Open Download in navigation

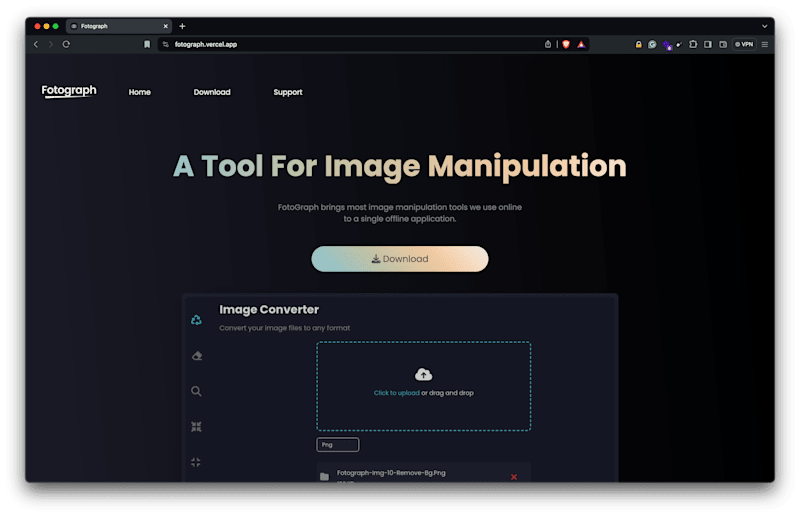pos(212,92)
